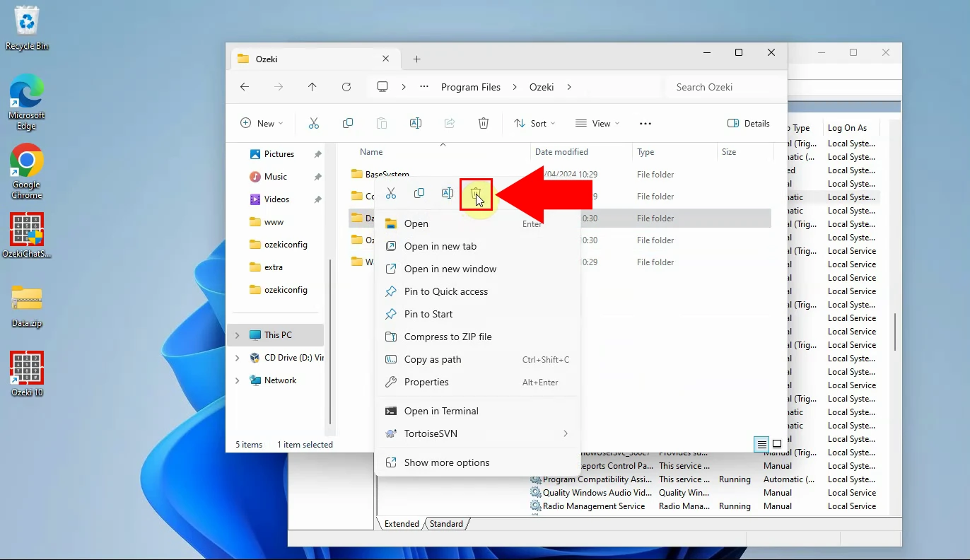Click Paste icon in Explorer toolbar
The image size is (970, 560).
(x=382, y=123)
